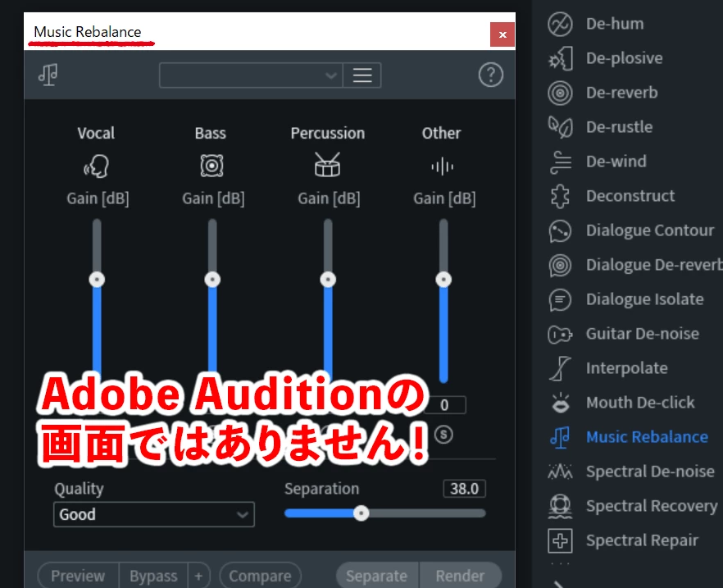Image resolution: width=723 pixels, height=588 pixels.
Task: Open the De-wind module icon
Action: (x=560, y=162)
